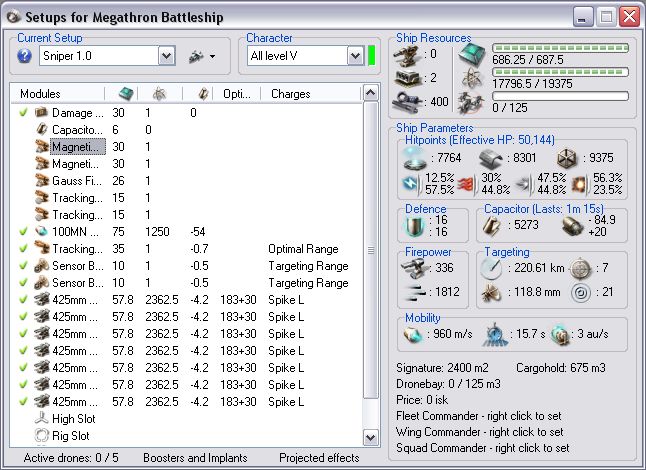The width and height of the screenshot is (646, 470).
Task: Click the 100MN afterburner module icon
Action: pos(42,231)
